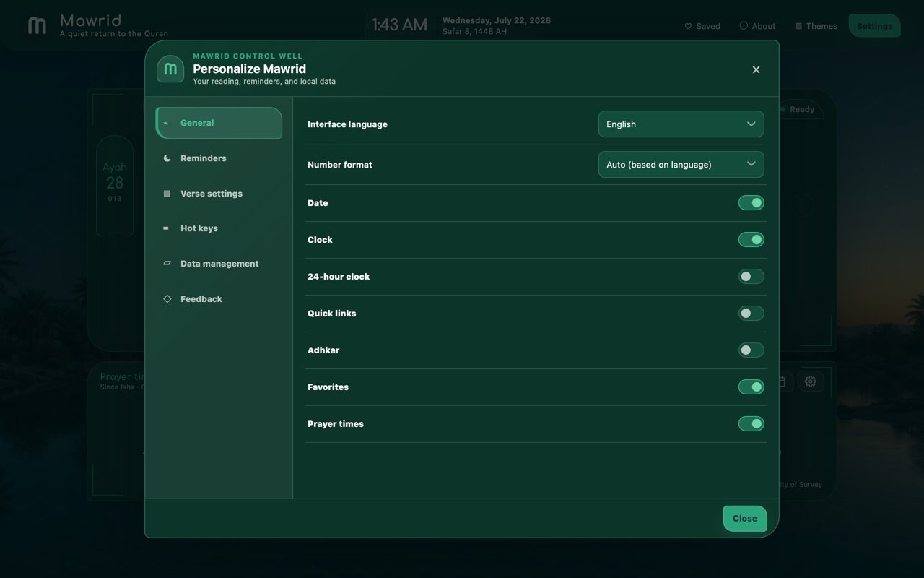Click the Feedback diamond icon

click(x=167, y=299)
